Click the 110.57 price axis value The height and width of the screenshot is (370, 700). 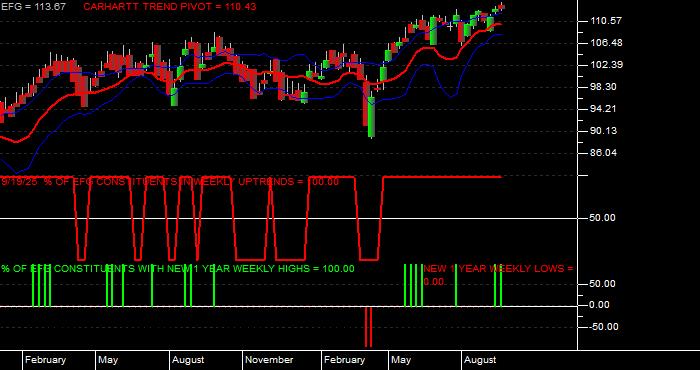605,21
